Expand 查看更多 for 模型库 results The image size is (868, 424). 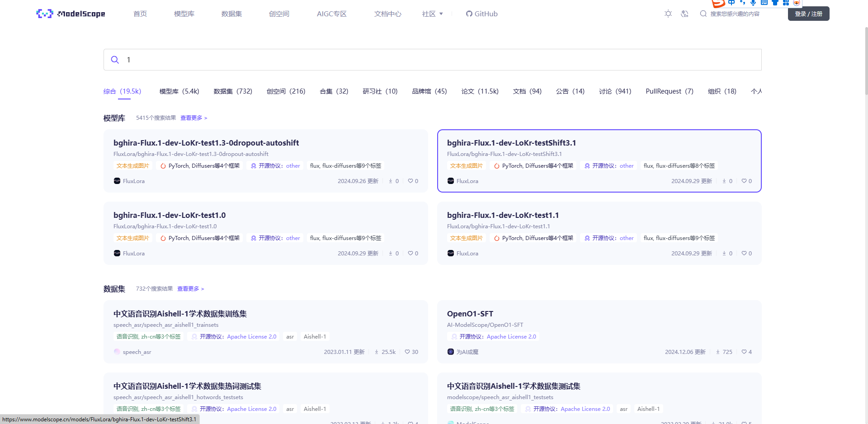193,118
